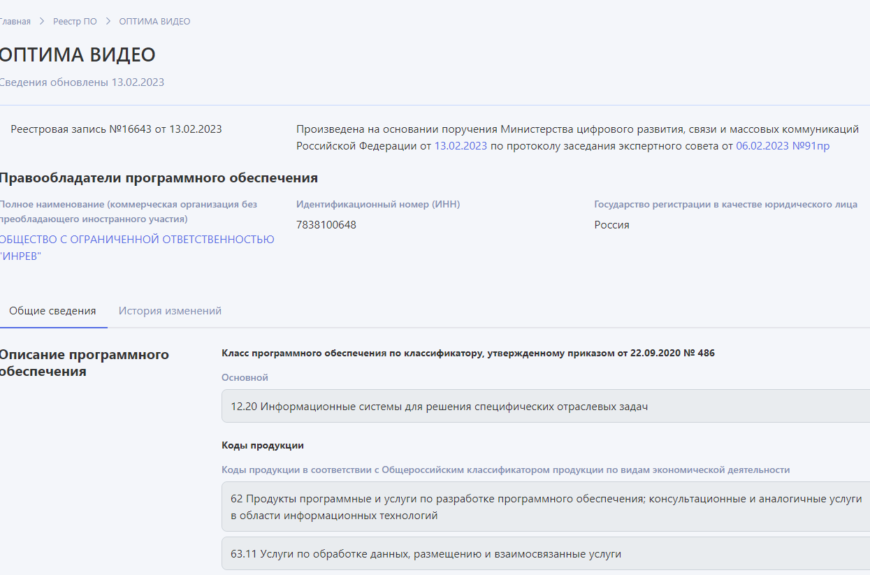This screenshot has width=870, height=575.
Task: Select INN number 7838100648
Action: (326, 225)
